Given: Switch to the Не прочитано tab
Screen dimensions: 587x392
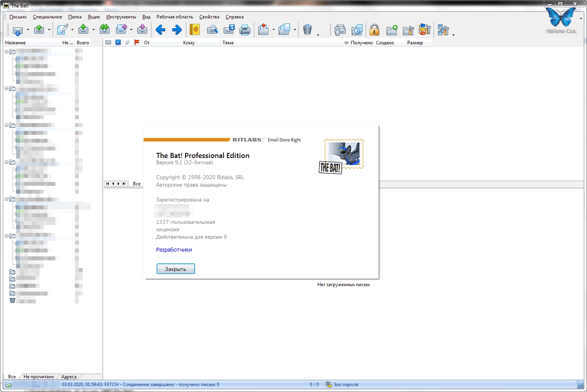Looking at the screenshot, I should (x=39, y=377).
